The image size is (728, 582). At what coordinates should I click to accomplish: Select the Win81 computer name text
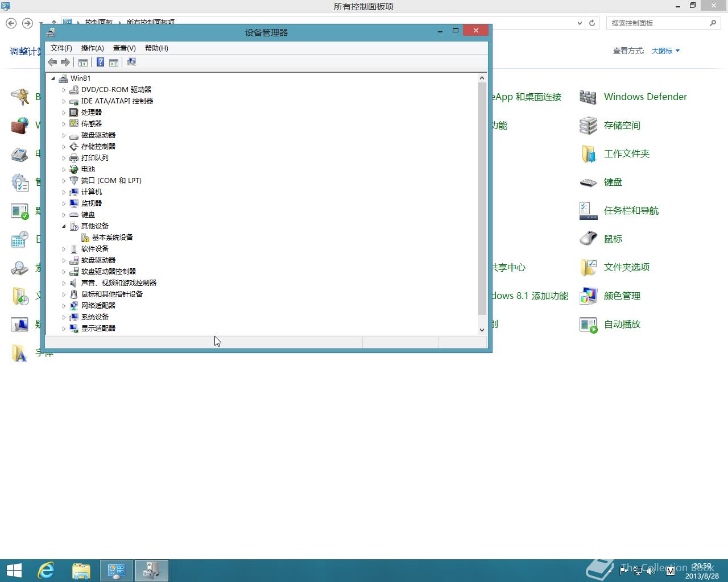pos(80,78)
